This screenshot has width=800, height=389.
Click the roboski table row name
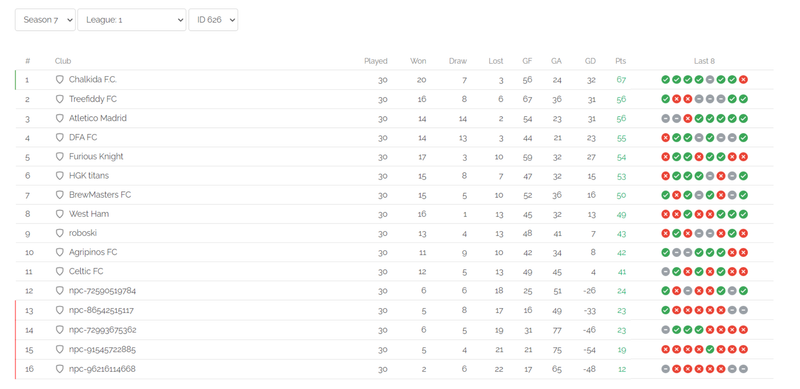(83, 233)
